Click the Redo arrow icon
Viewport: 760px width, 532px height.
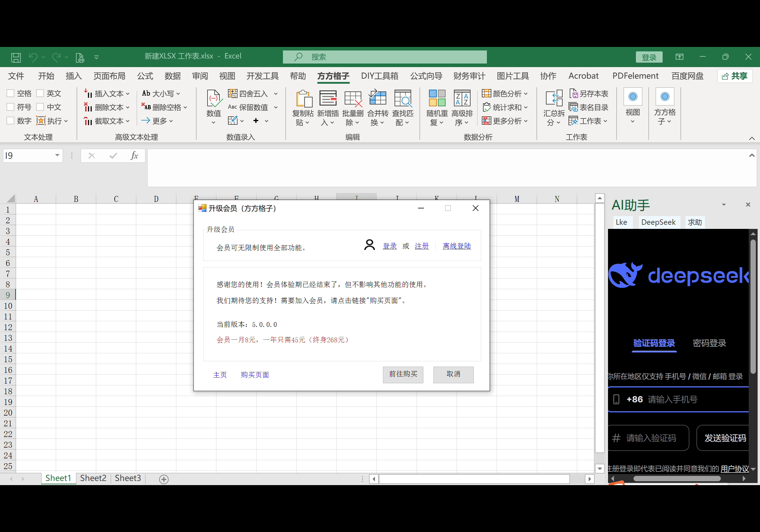(x=56, y=57)
